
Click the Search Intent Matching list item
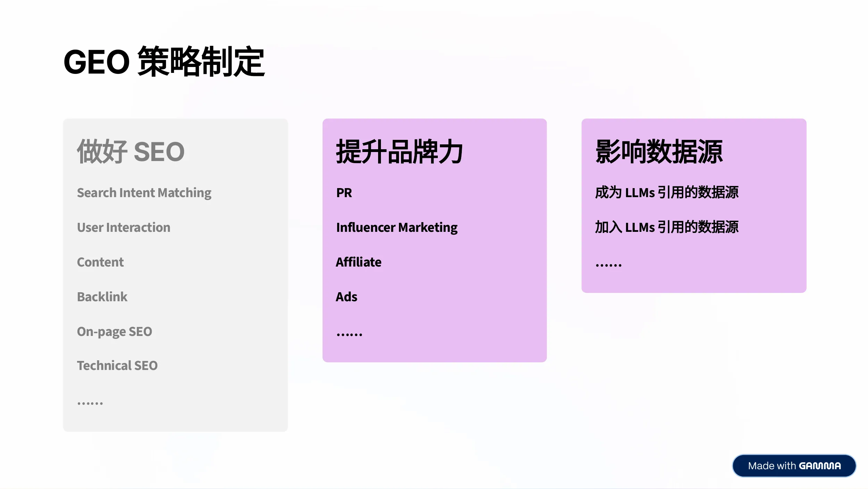(144, 193)
